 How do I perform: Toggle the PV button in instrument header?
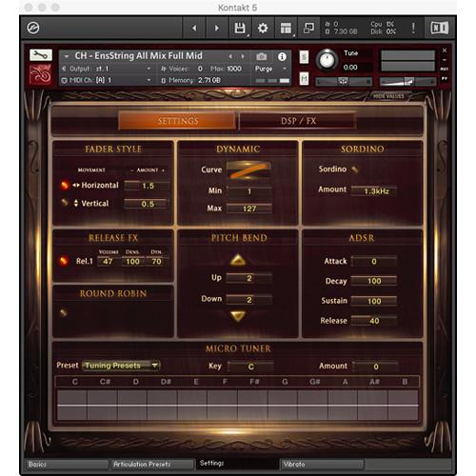point(445,78)
